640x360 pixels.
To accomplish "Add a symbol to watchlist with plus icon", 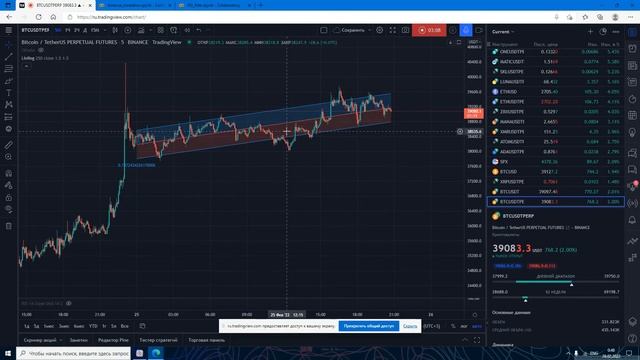I will click(x=590, y=31).
